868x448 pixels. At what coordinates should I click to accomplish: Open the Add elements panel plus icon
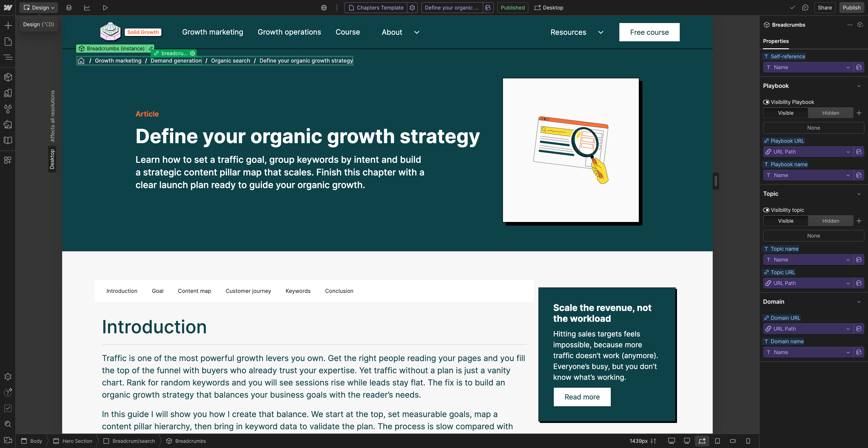pyautogui.click(x=8, y=26)
